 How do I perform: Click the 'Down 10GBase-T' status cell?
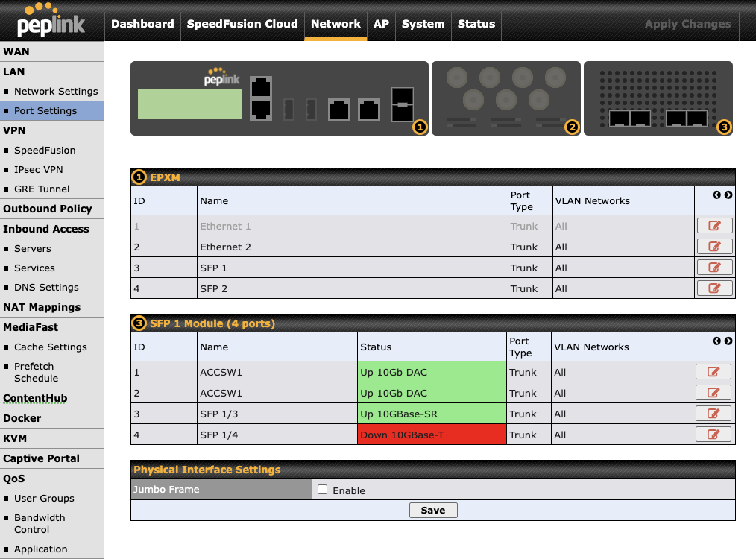point(432,435)
